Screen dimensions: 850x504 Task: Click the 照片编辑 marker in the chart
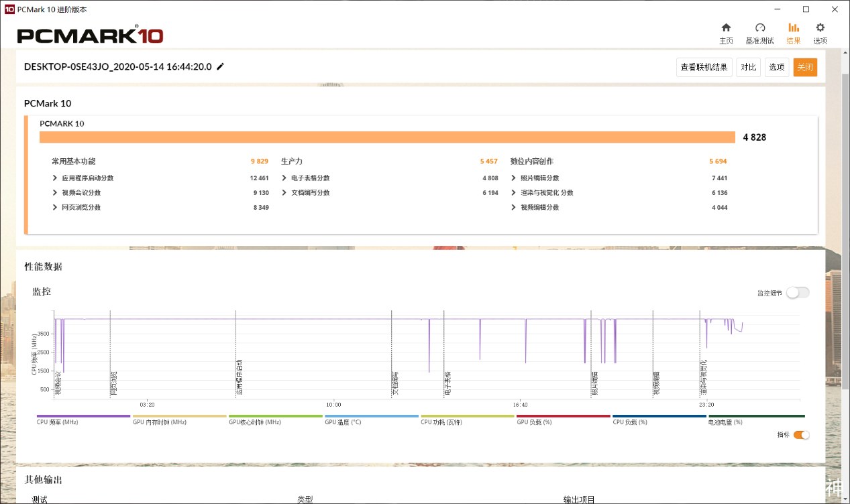[x=594, y=384]
